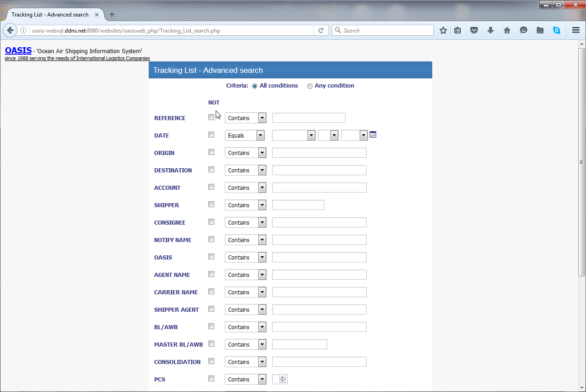Open the Skype extension icon
The height and width of the screenshot is (392, 586).
pyautogui.click(x=557, y=31)
